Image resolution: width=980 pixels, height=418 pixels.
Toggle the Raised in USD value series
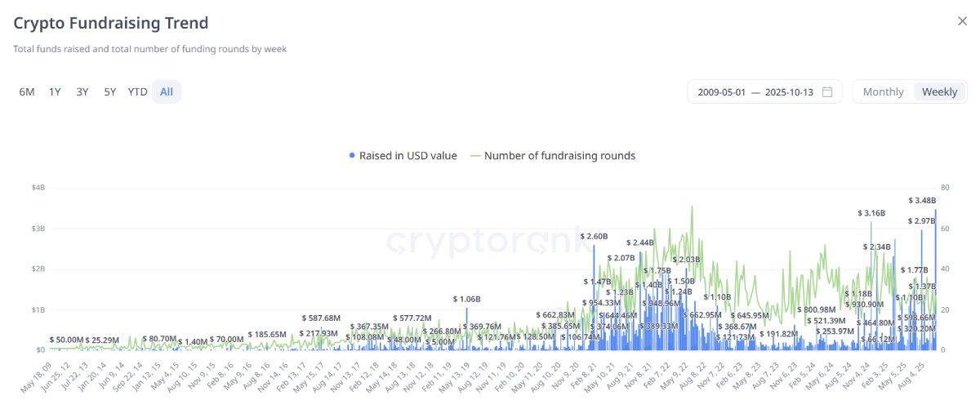coord(408,155)
